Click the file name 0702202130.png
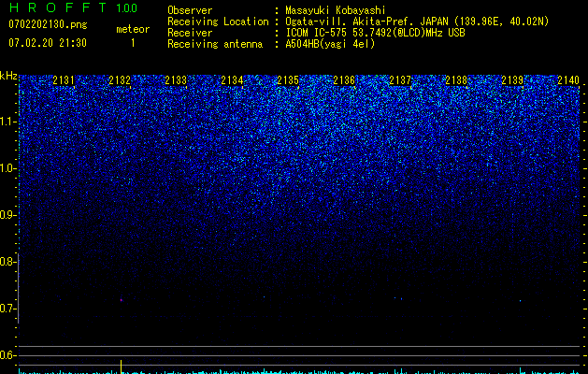 pyautogui.click(x=48, y=24)
